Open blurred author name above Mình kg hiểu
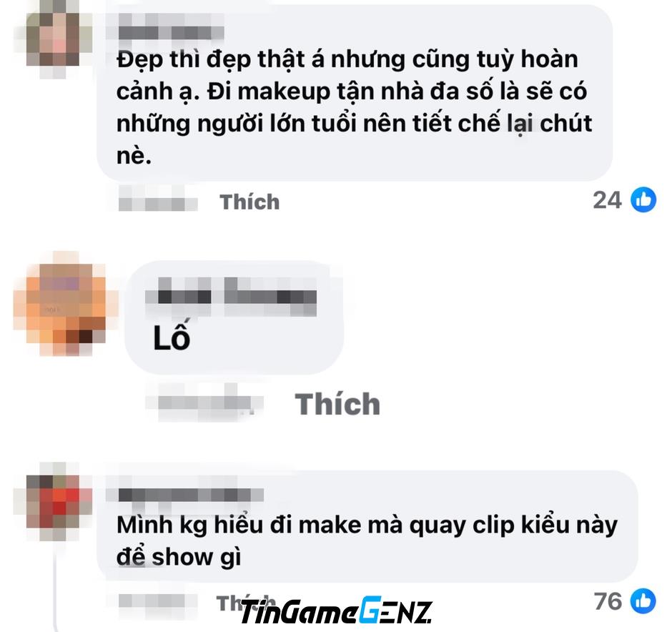This screenshot has width=672, height=632. [191, 495]
